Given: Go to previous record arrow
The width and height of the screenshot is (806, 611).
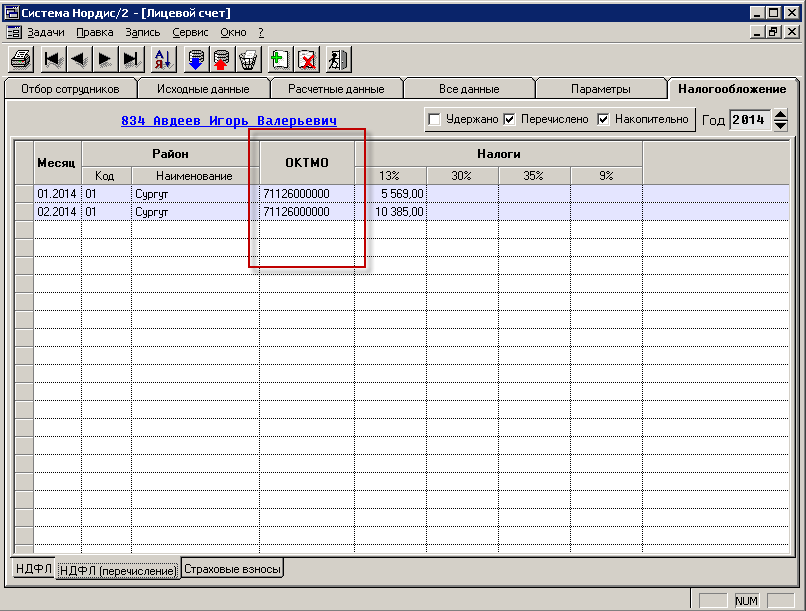Looking at the screenshot, I should 80,60.
